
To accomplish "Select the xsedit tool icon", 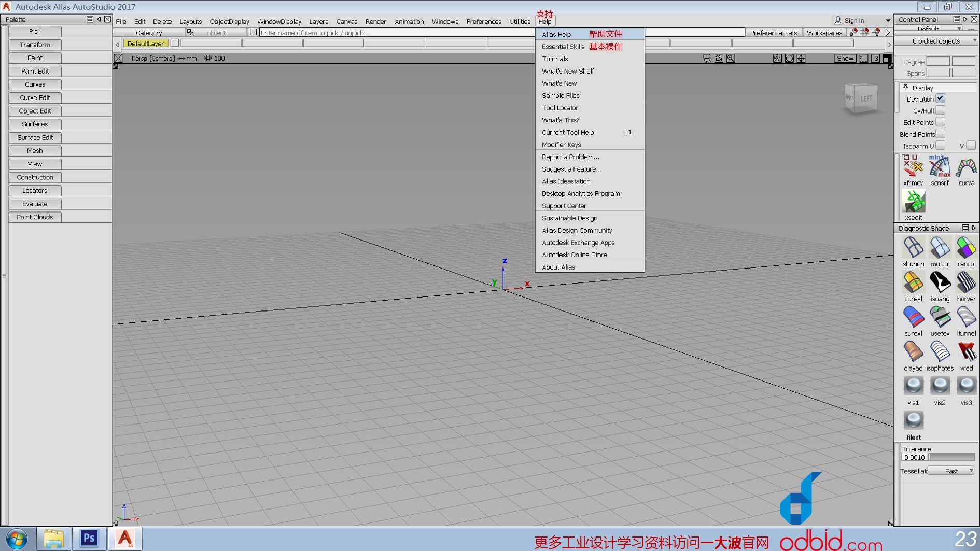I will pos(913,201).
